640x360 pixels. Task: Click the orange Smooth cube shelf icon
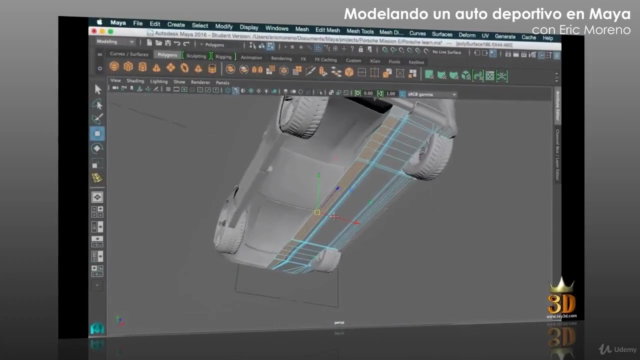[x=349, y=73]
